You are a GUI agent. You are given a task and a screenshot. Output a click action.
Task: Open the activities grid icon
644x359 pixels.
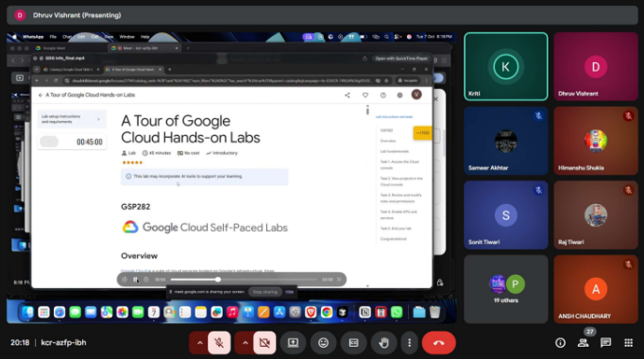click(628, 343)
